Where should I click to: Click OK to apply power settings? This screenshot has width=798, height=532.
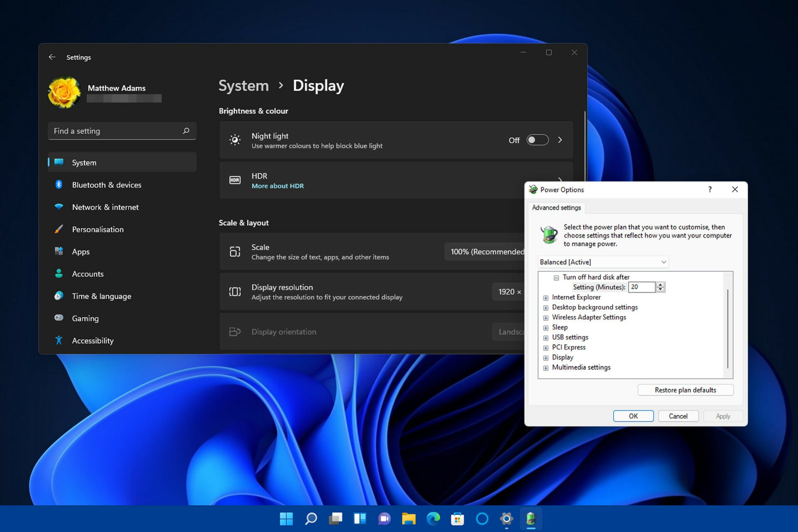tap(633, 416)
